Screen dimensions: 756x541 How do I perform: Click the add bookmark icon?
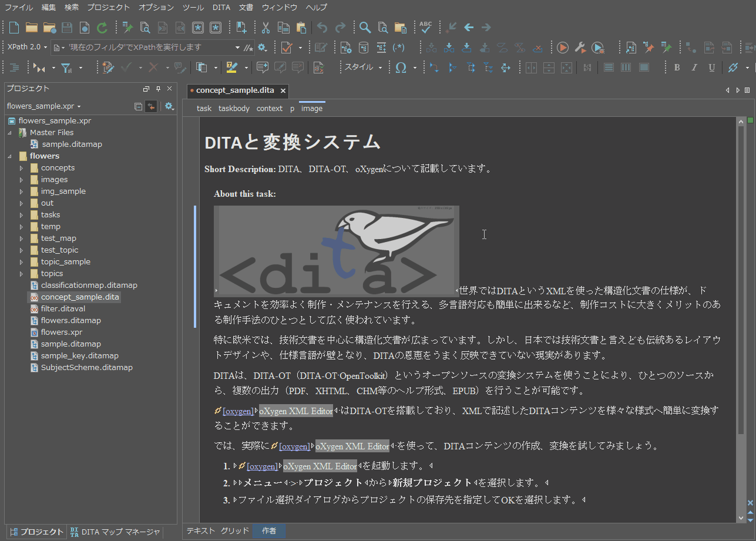coord(241,28)
